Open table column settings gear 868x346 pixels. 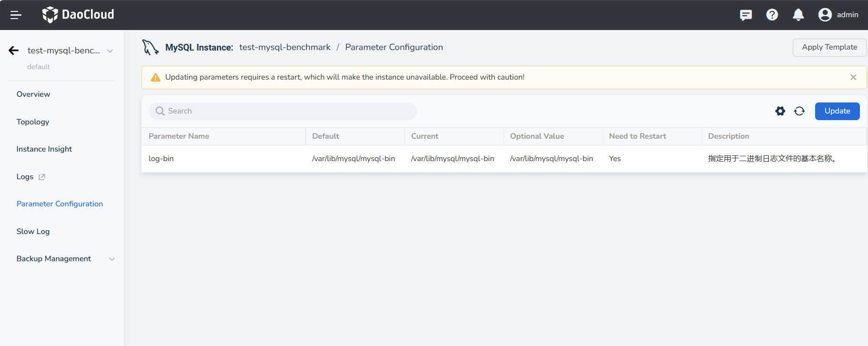pos(780,111)
